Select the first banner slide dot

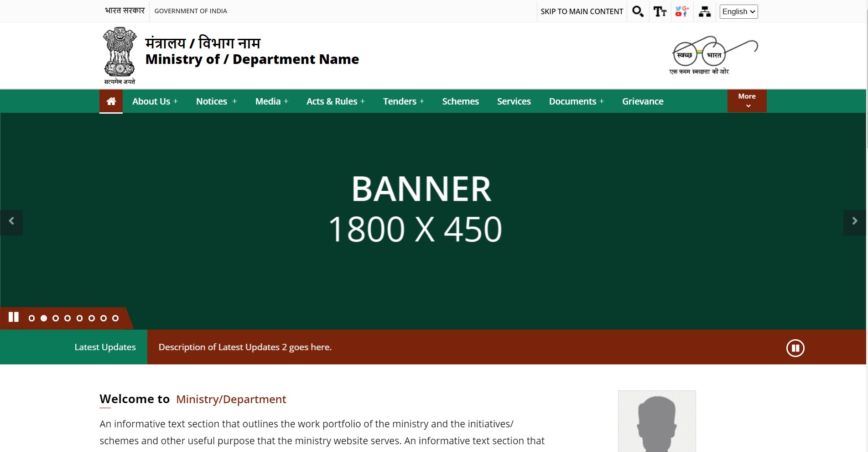point(31,318)
